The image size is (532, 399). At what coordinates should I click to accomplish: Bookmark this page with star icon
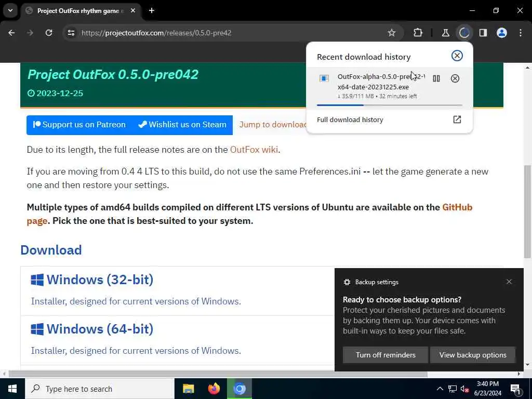(392, 33)
